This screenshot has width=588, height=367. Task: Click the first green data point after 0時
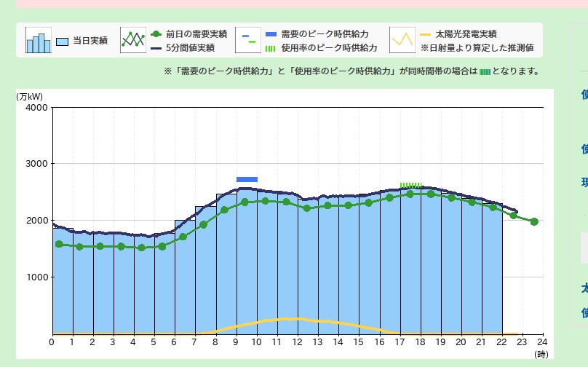[x=59, y=244]
